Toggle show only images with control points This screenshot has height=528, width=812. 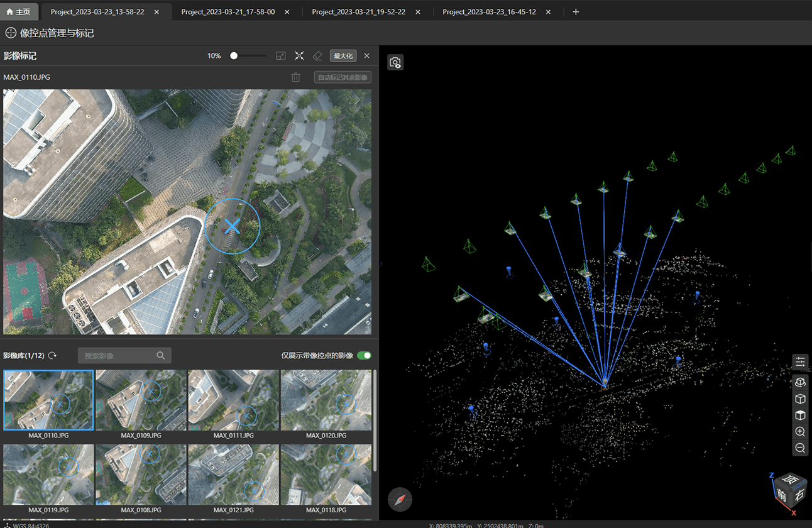click(364, 356)
